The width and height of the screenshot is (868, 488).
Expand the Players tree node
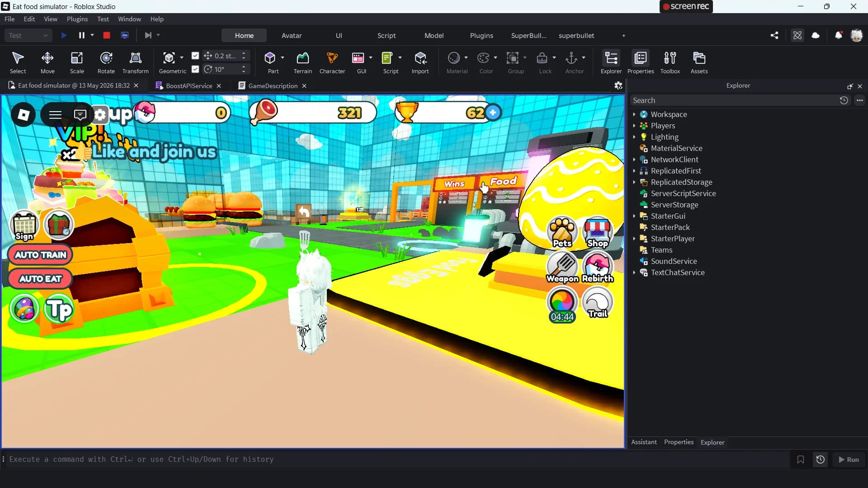(634, 126)
